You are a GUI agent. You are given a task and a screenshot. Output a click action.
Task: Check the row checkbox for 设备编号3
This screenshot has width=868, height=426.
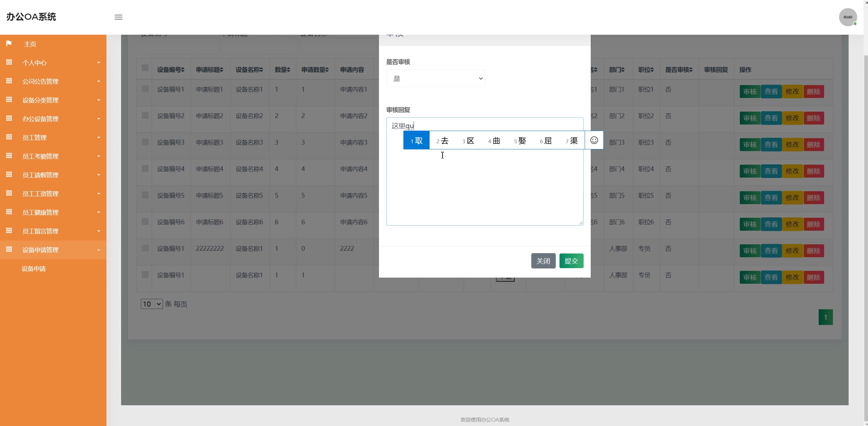[145, 142]
